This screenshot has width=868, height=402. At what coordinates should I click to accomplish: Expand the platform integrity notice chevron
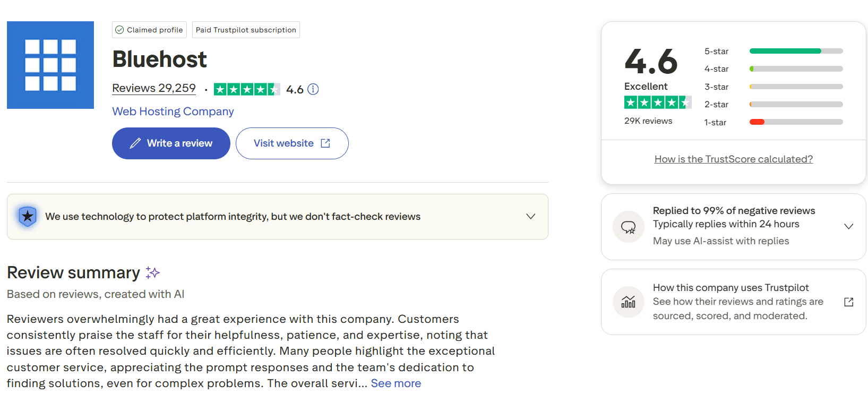530,216
